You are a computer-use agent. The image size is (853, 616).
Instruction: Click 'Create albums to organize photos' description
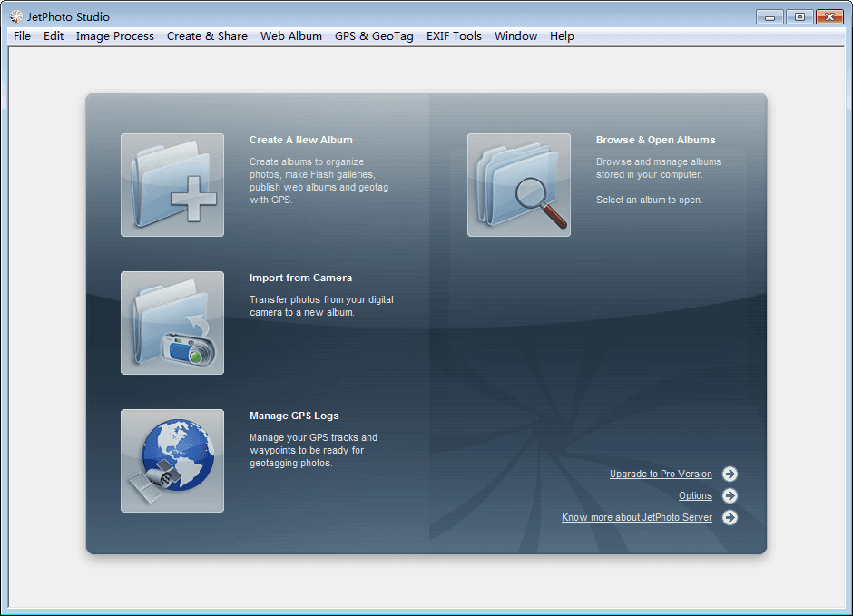pos(319,181)
